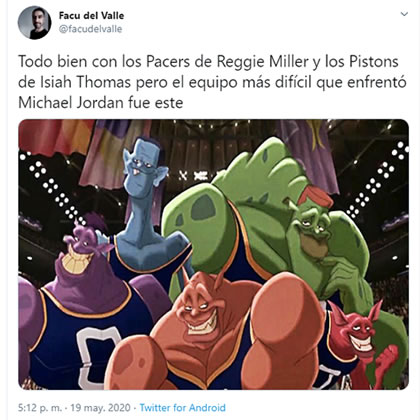Image resolution: width=420 pixels, height=420 pixels.
Task: Click Facu del Valle's profile avatar
Action: [x=35, y=23]
